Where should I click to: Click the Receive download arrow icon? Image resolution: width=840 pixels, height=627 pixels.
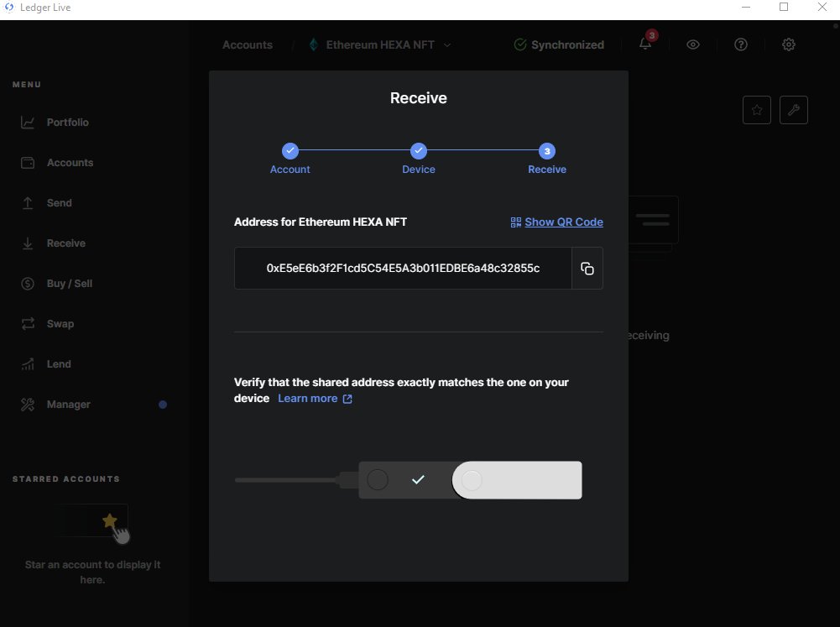coord(28,243)
